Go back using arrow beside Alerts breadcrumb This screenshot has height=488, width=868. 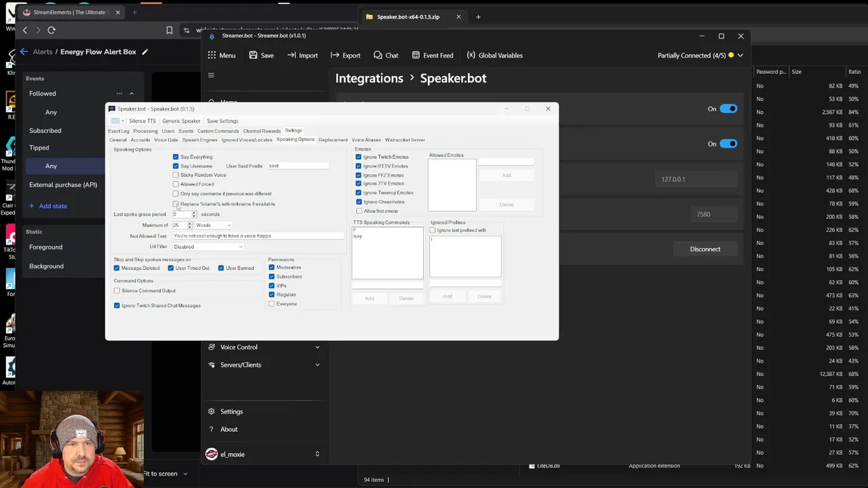24,52
